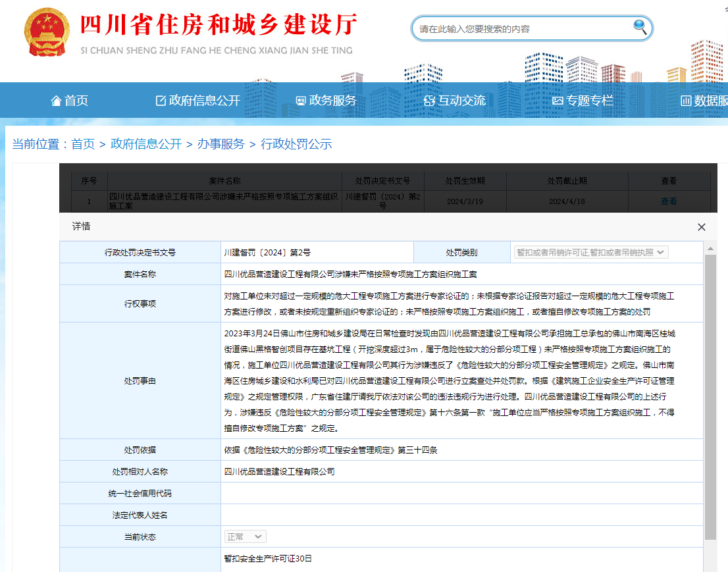Click the 查看 link in row 1
The image size is (728, 572).
pos(669,201)
